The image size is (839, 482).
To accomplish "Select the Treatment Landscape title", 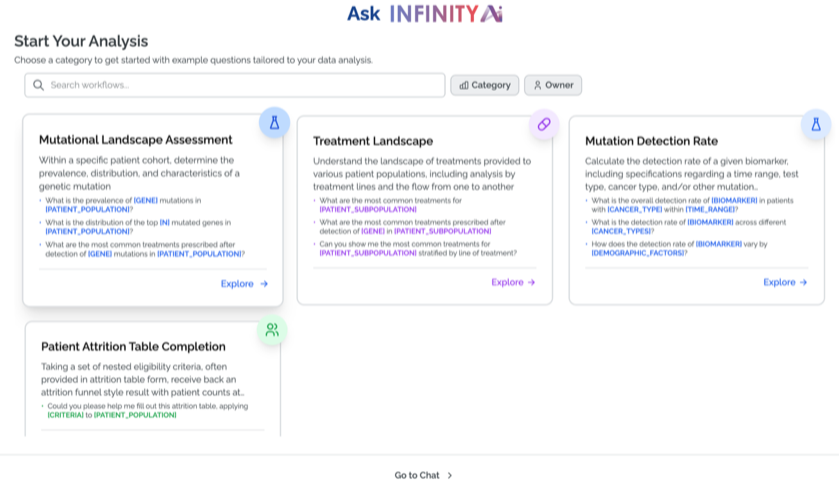I will click(x=373, y=141).
